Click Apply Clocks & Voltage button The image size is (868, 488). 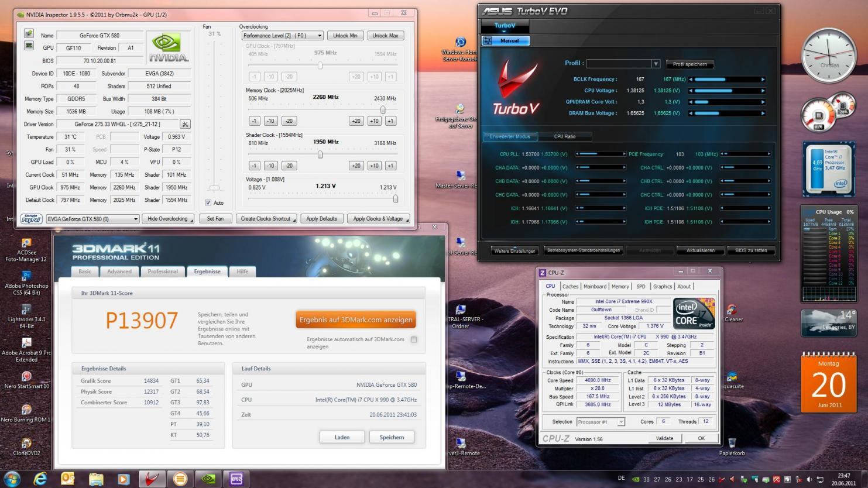coord(378,219)
